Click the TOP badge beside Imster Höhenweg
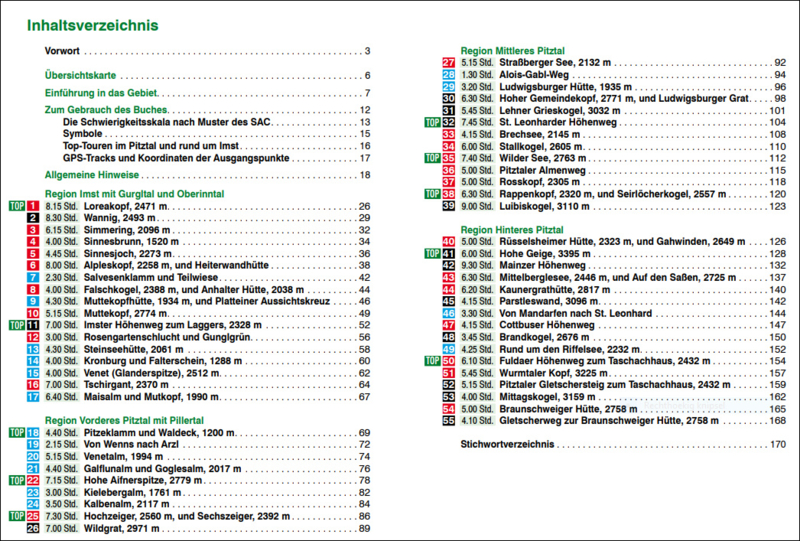Viewport: 800px width, 541px height. pyautogui.click(x=17, y=325)
